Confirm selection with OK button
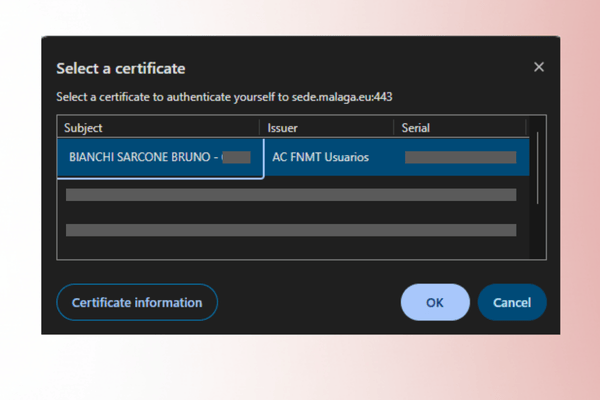This screenshot has width=600, height=400. [x=435, y=302]
